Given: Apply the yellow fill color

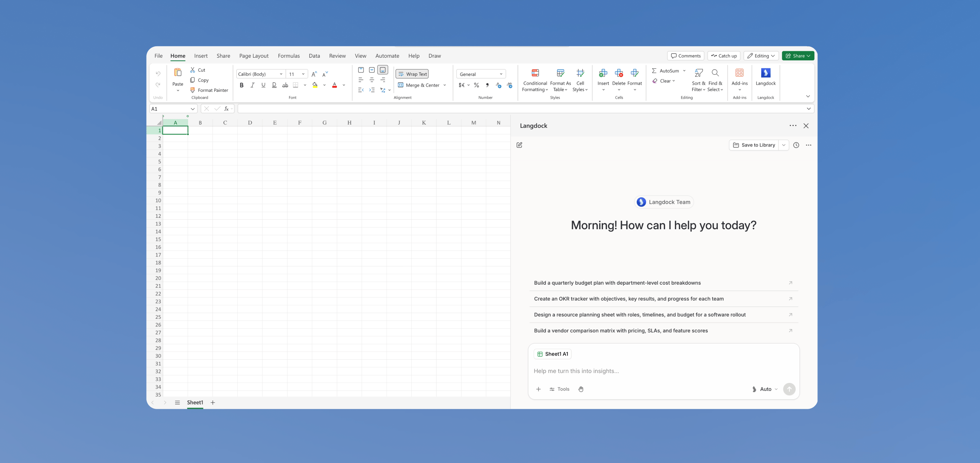Looking at the screenshot, I should (315, 85).
